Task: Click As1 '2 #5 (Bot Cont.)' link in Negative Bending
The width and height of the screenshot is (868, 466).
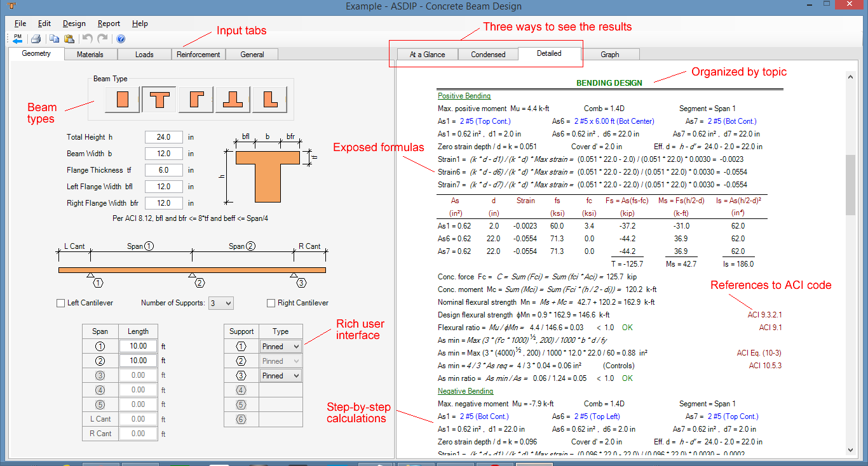Action: pos(484,416)
